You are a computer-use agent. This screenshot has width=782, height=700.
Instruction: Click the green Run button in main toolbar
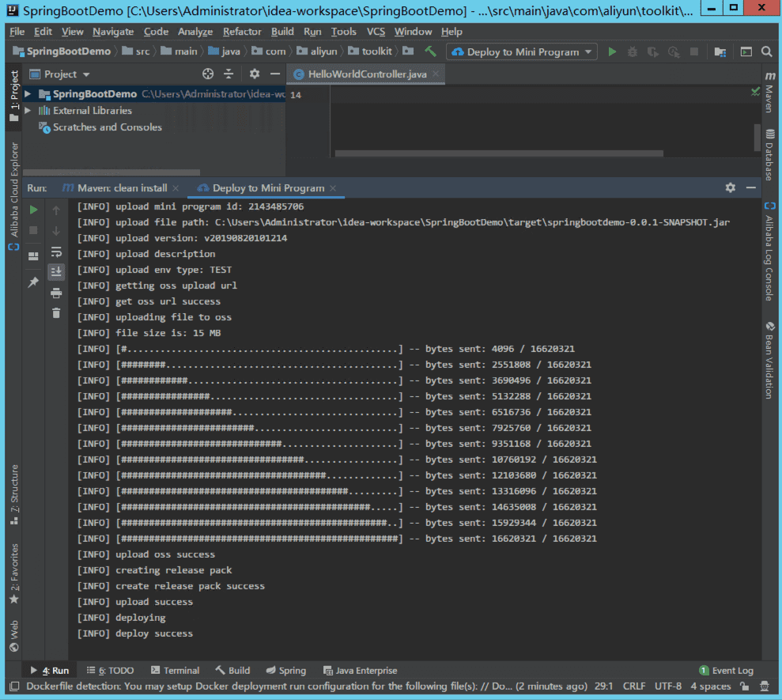[x=612, y=52]
